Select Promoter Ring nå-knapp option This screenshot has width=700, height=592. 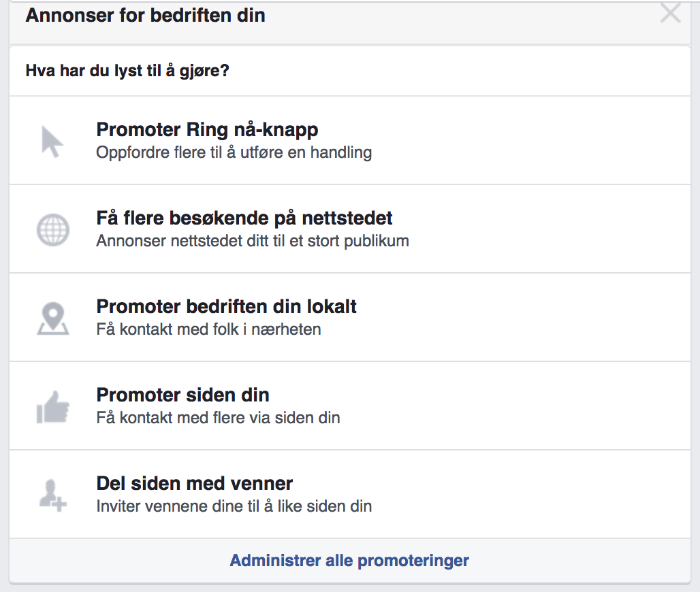tap(350, 140)
